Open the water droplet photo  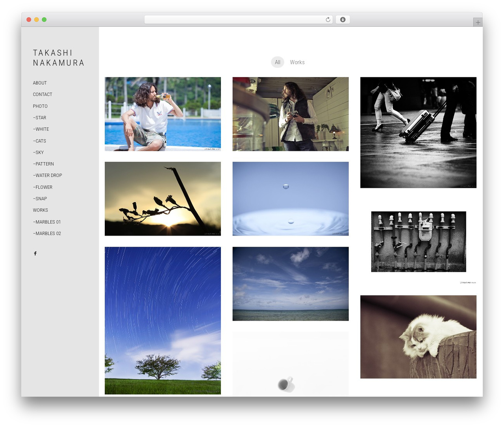click(x=291, y=199)
